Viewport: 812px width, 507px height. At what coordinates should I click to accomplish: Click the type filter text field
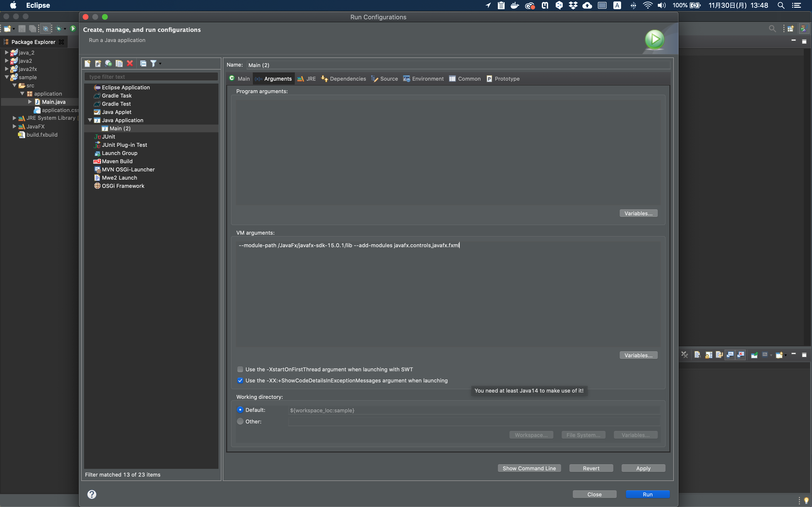[x=151, y=77]
